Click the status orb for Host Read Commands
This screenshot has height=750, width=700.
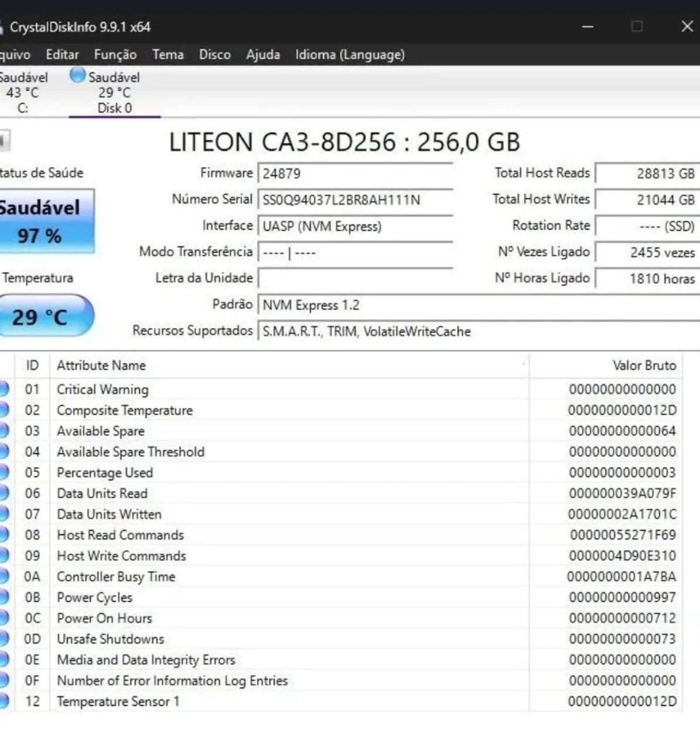(4, 535)
